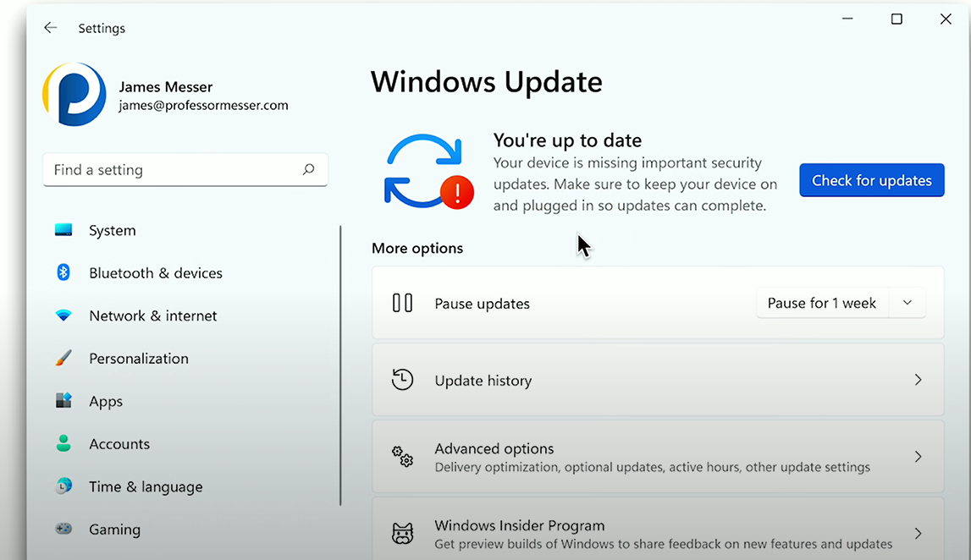Click the James Messer profile picture
This screenshot has height=560, width=971.
point(74,95)
